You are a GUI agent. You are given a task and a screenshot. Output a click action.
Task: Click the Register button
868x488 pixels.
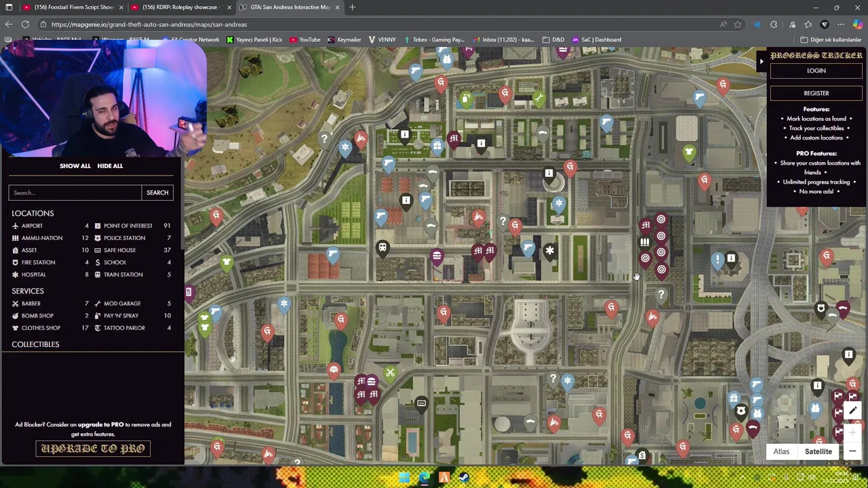816,94
